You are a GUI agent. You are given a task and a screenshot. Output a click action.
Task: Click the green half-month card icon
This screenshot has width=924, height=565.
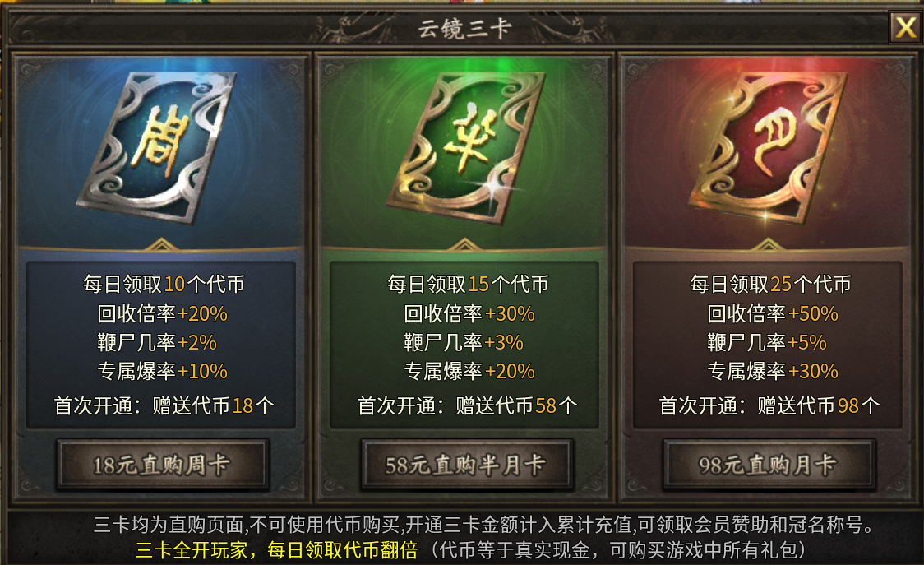(x=465, y=147)
